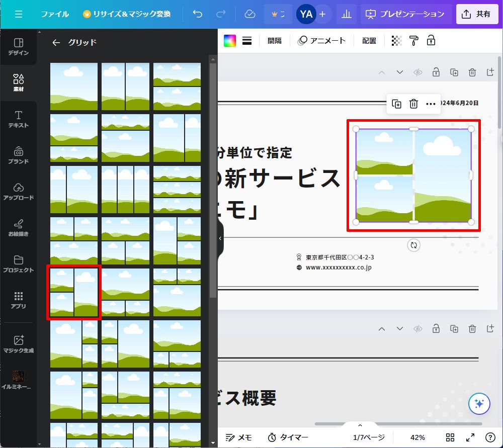Open リサイズ&マジック変換 menu
Screen dimensions: 503x448
pos(127,14)
